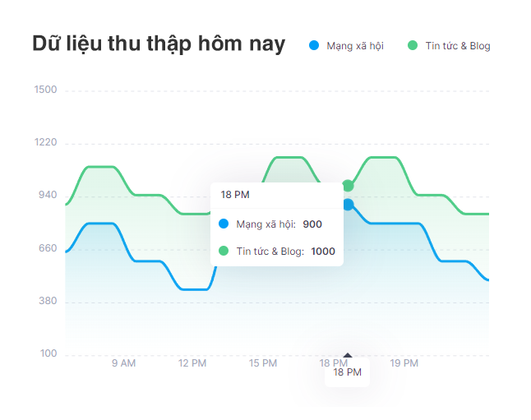Click the 19 PM x-axis label
This screenshot has height=420, width=531.
[404, 363]
